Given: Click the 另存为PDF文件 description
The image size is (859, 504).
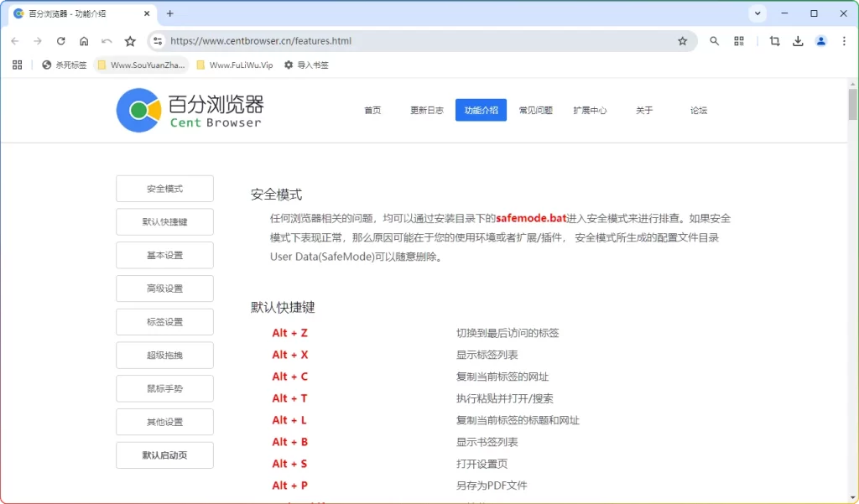Looking at the screenshot, I should coord(492,486).
